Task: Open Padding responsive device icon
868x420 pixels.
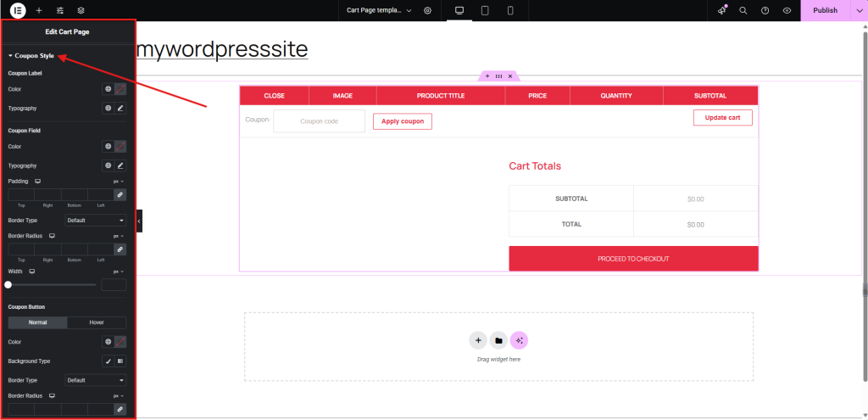Action: pyautogui.click(x=37, y=182)
